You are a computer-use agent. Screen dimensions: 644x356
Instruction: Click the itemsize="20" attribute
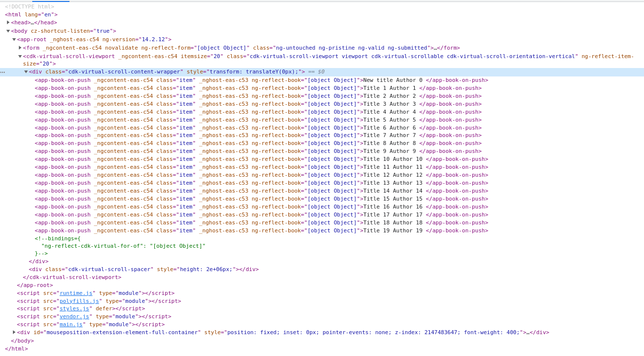[202, 56]
